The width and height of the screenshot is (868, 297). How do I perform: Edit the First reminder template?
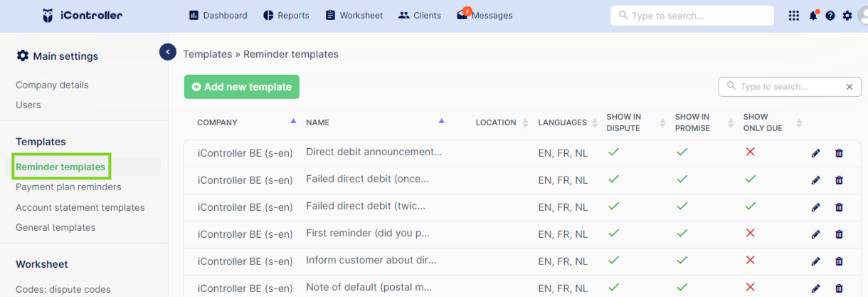(x=816, y=234)
